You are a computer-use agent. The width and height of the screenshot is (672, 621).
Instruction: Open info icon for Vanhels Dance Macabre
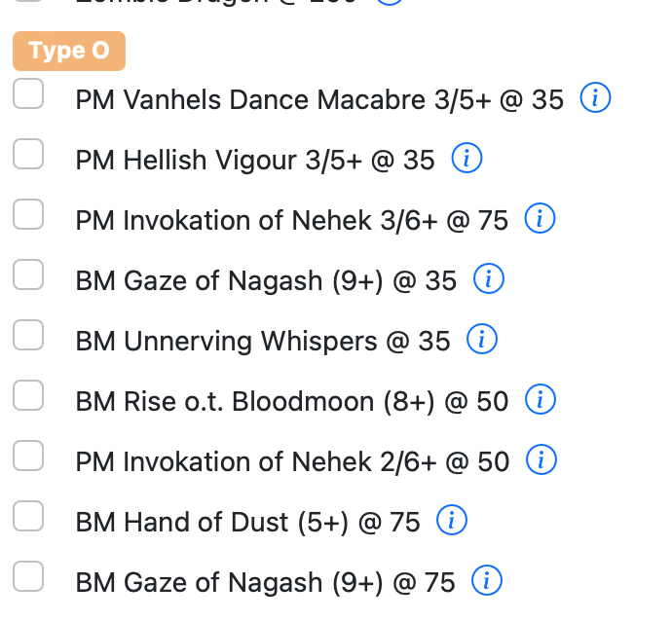595,98
